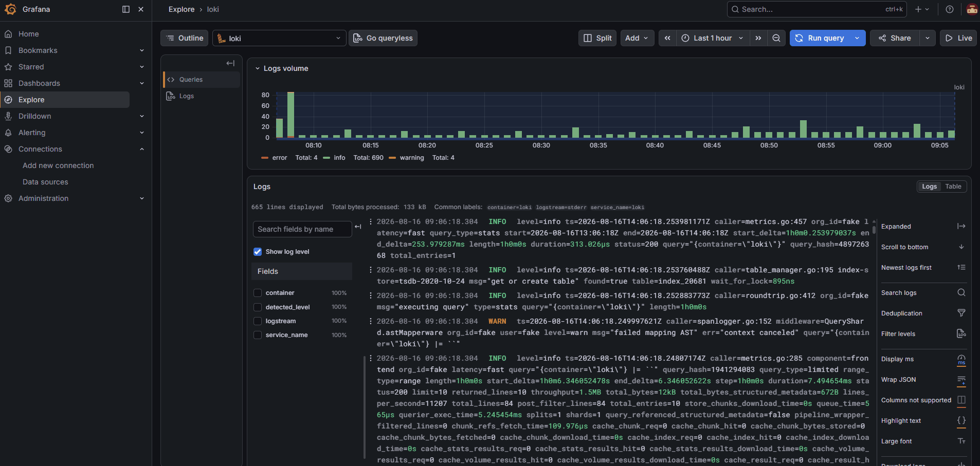Open the Add dropdown
980x466 pixels.
coord(637,38)
